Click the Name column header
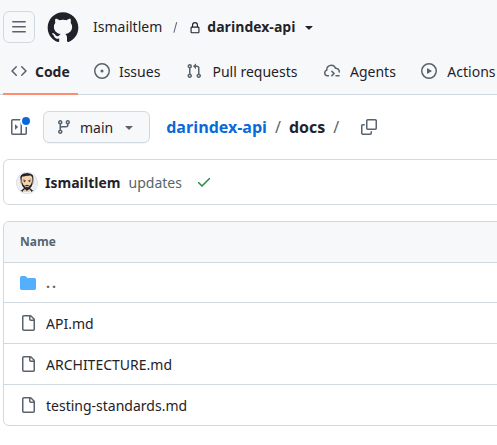 point(38,242)
